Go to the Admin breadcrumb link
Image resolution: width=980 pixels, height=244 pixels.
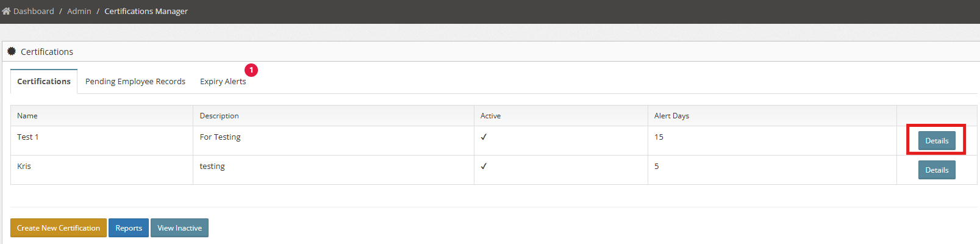[x=79, y=11]
